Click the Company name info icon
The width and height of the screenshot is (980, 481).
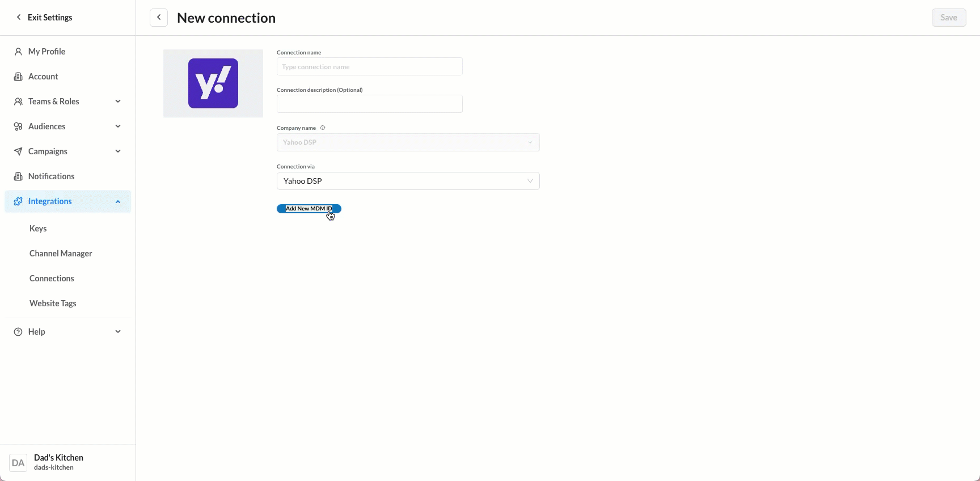[323, 128]
